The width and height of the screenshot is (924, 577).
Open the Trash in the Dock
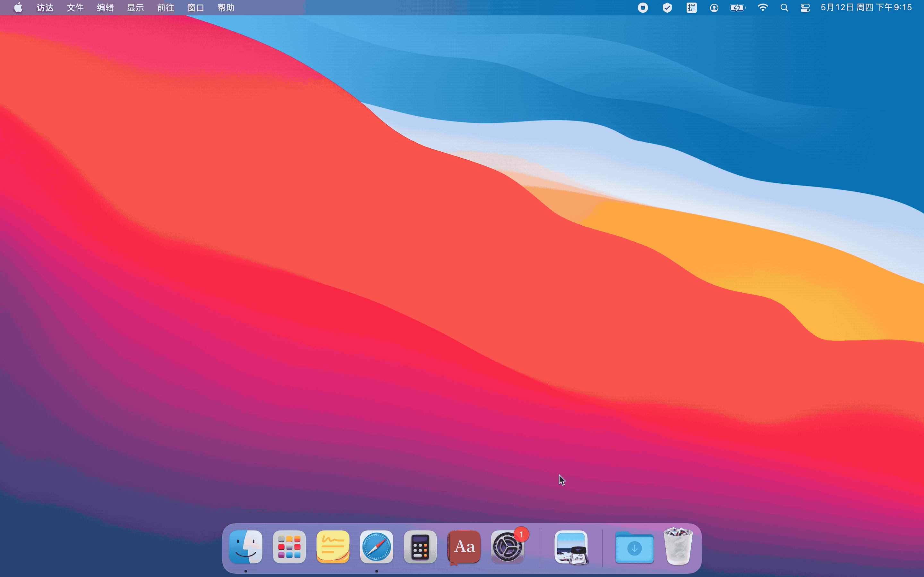678,547
